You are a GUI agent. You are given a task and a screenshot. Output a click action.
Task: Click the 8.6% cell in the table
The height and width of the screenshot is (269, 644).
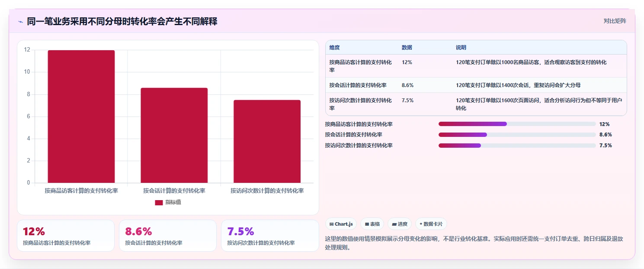408,85
